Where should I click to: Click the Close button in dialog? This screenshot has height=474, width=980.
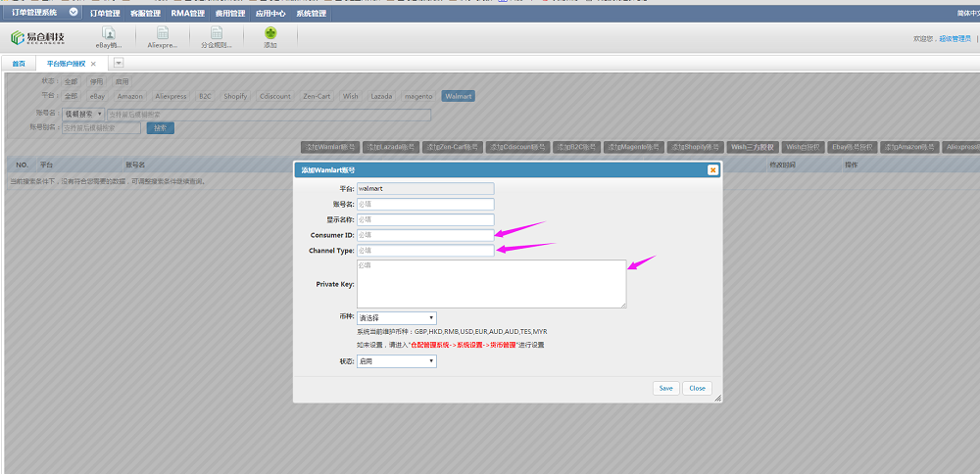pos(697,388)
